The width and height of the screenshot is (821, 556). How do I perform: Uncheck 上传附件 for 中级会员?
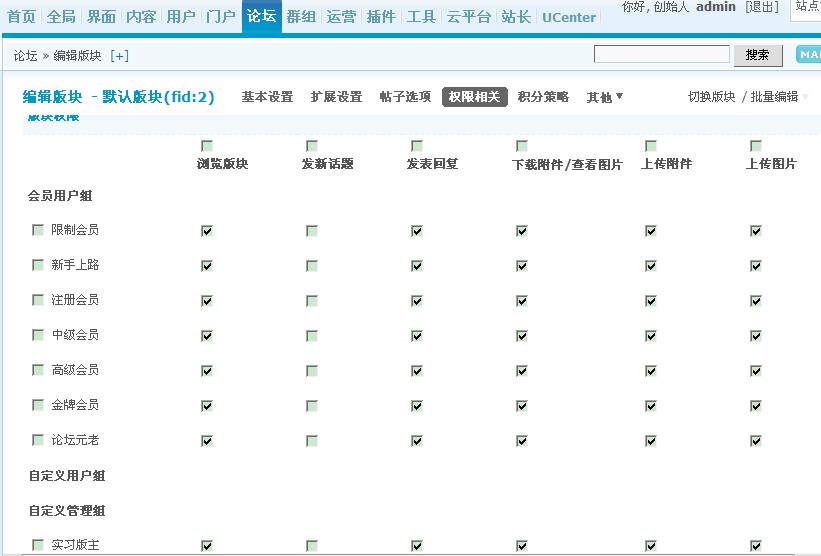(x=651, y=336)
